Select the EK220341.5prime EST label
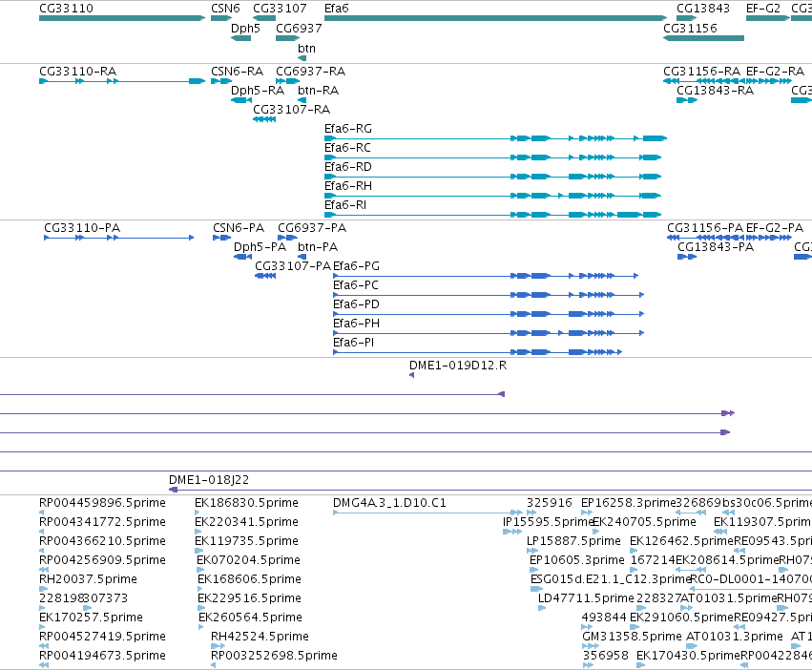Image resolution: width=812 pixels, height=670 pixels. coord(246,522)
